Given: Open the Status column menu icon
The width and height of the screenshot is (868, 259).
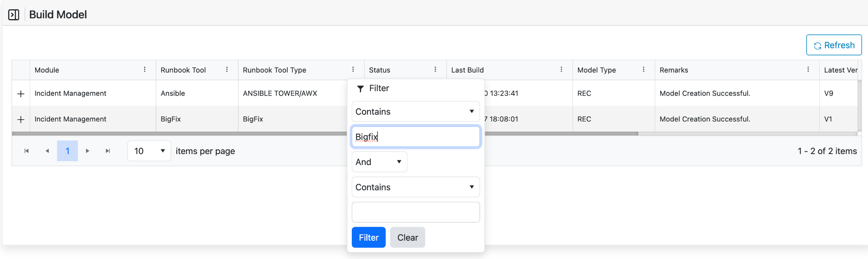Looking at the screenshot, I should (x=435, y=69).
